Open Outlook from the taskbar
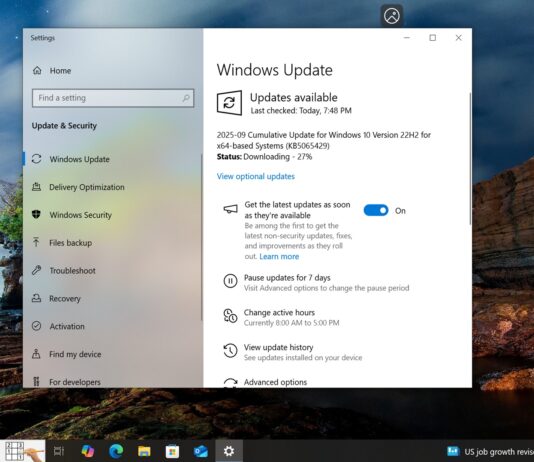The width and height of the screenshot is (534, 462). tap(201, 451)
